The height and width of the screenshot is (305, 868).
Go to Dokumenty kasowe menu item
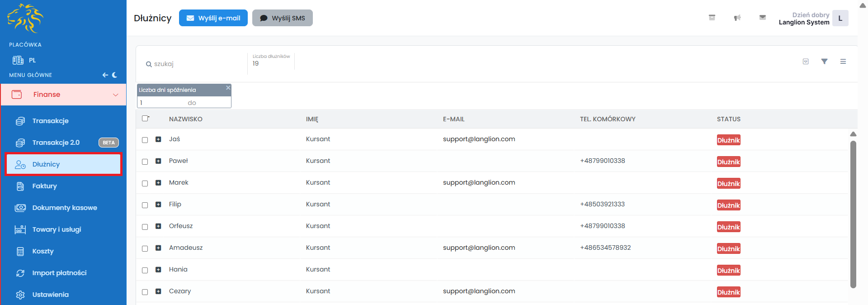pyautogui.click(x=64, y=208)
